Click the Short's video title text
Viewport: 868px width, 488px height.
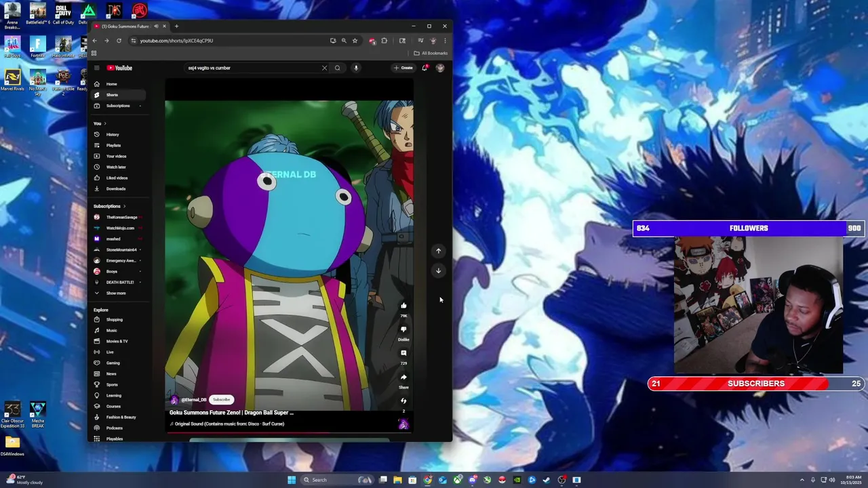click(x=231, y=412)
